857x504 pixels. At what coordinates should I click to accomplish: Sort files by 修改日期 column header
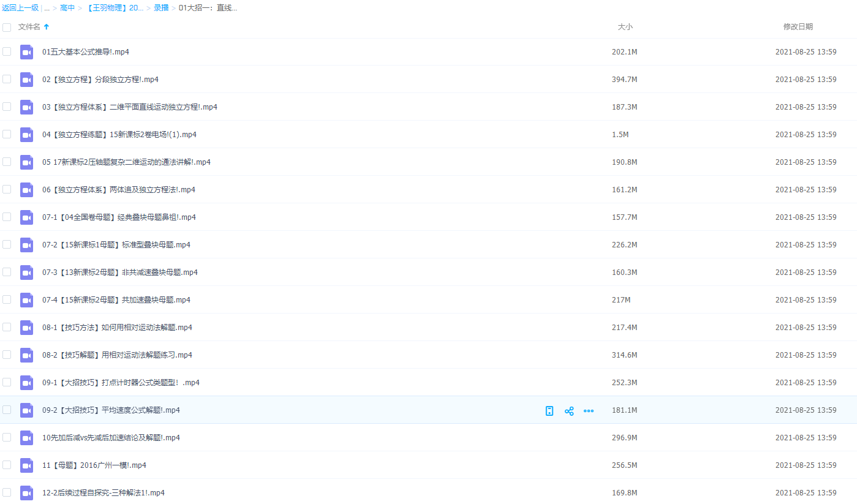[798, 27]
